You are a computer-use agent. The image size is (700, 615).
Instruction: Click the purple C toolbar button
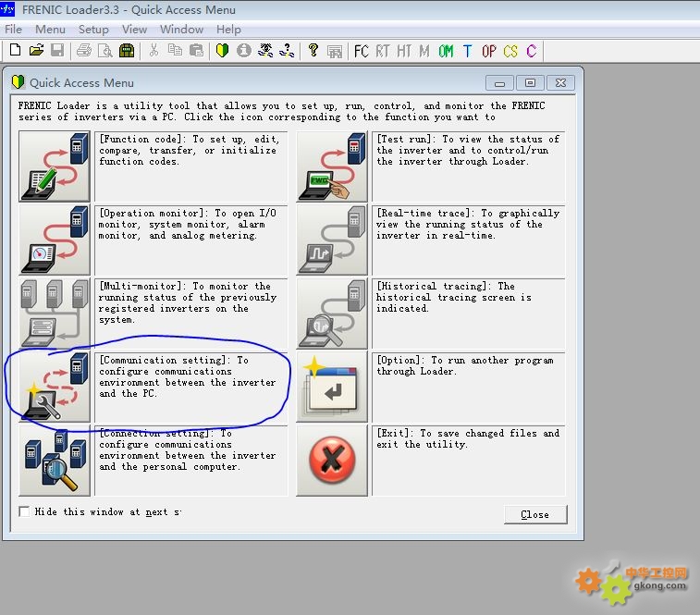tap(532, 52)
